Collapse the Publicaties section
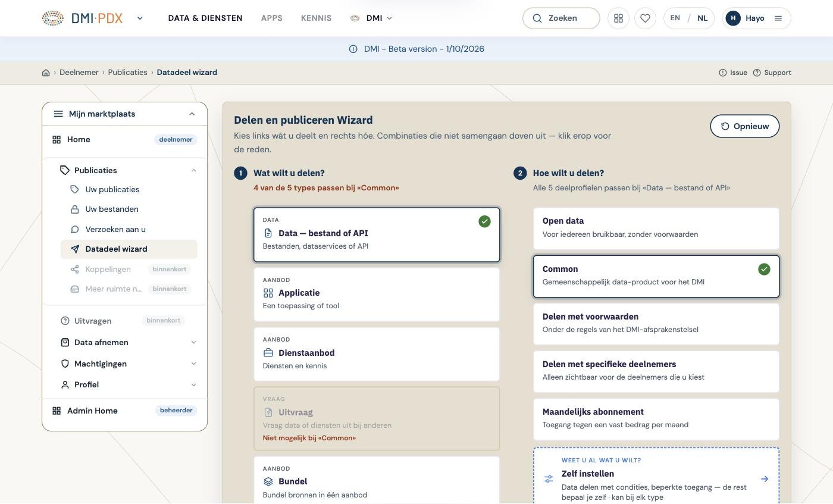 193,170
